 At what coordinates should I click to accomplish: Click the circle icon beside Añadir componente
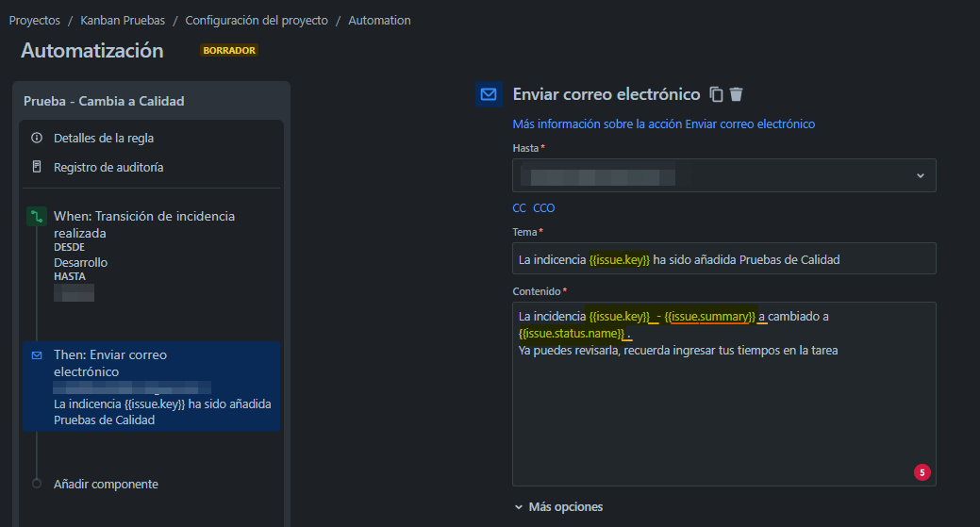[x=37, y=484]
